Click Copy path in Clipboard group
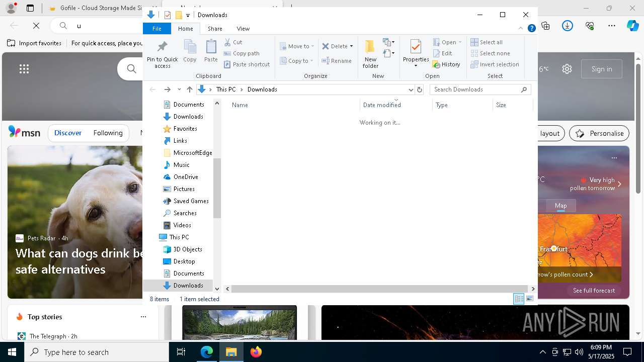This screenshot has width=644, height=362. pyautogui.click(x=242, y=53)
